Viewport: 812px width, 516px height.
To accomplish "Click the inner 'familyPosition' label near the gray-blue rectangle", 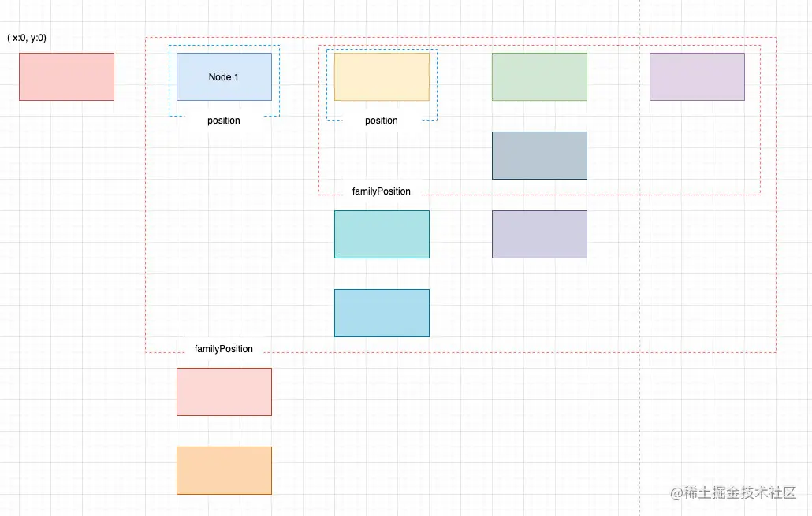I will (x=381, y=191).
